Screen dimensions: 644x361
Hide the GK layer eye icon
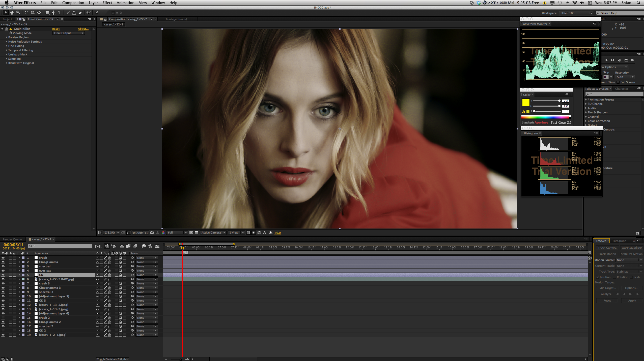[x=3, y=275]
